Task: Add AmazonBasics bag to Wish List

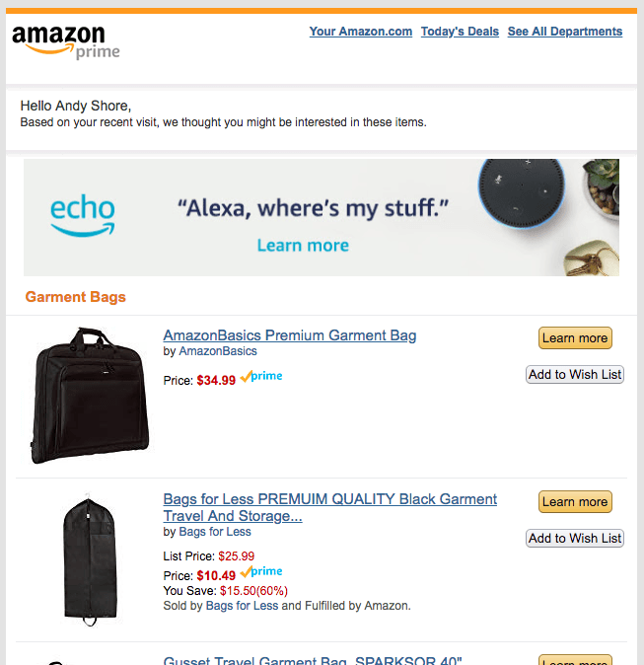Action: coord(575,374)
